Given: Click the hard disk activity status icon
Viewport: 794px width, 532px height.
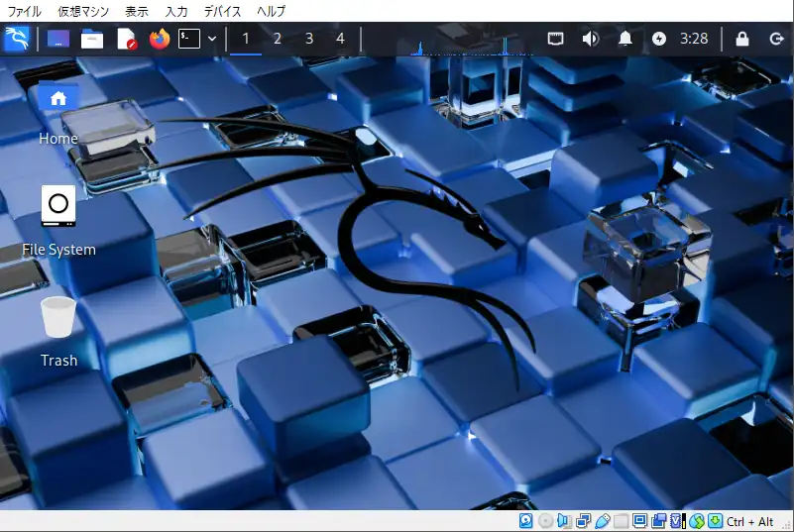Looking at the screenshot, I should (x=526, y=521).
